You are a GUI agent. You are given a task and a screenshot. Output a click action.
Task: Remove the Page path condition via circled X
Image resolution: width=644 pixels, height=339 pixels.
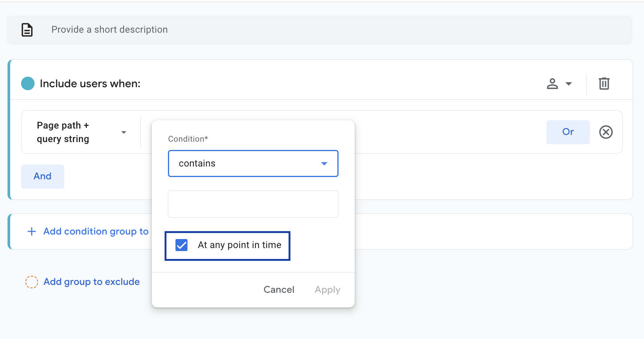(x=606, y=132)
